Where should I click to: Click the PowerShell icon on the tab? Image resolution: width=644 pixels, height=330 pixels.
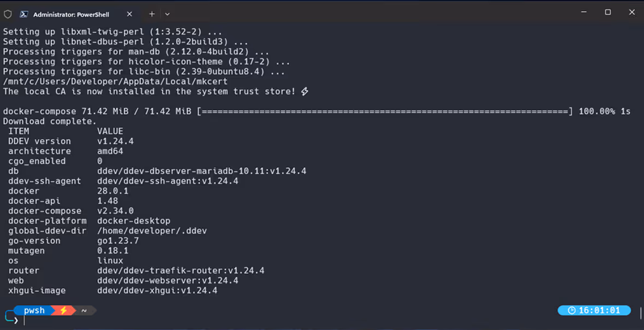click(x=24, y=14)
